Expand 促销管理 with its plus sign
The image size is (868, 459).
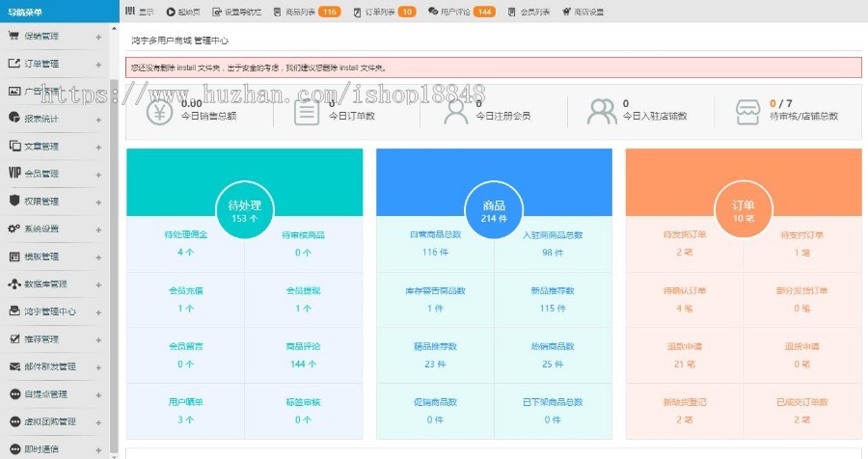pyautogui.click(x=98, y=37)
